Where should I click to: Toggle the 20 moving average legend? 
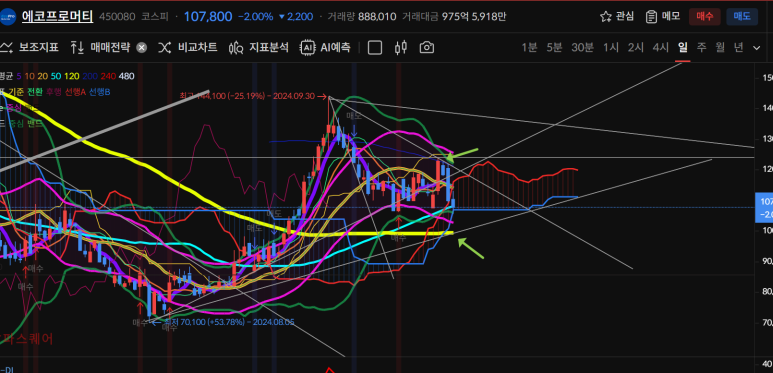click(x=42, y=76)
